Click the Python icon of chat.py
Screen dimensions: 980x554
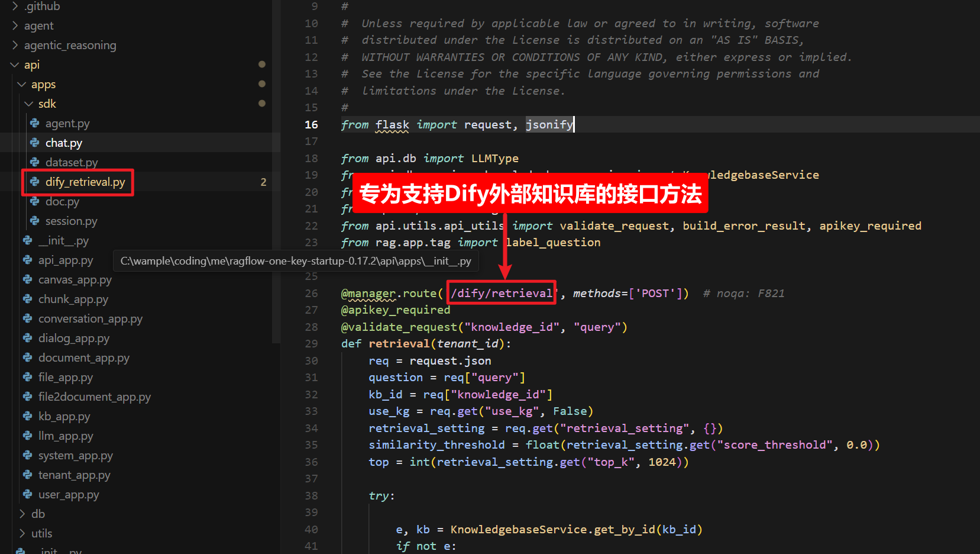35,143
